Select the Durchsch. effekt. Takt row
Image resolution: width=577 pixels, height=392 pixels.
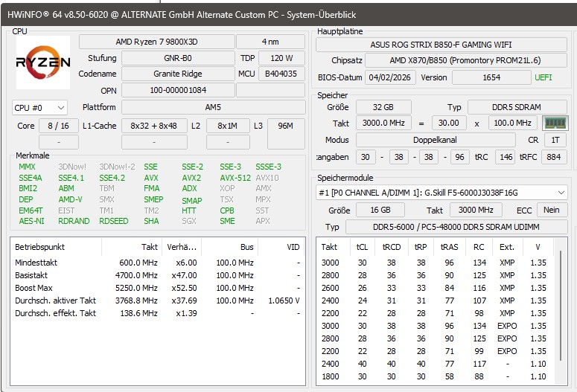click(x=158, y=313)
